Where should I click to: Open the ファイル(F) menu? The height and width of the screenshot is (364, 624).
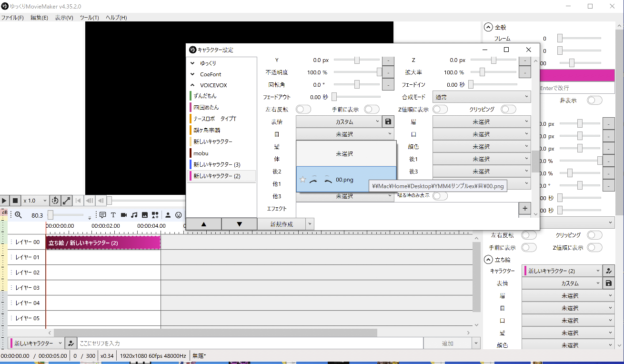point(12,18)
